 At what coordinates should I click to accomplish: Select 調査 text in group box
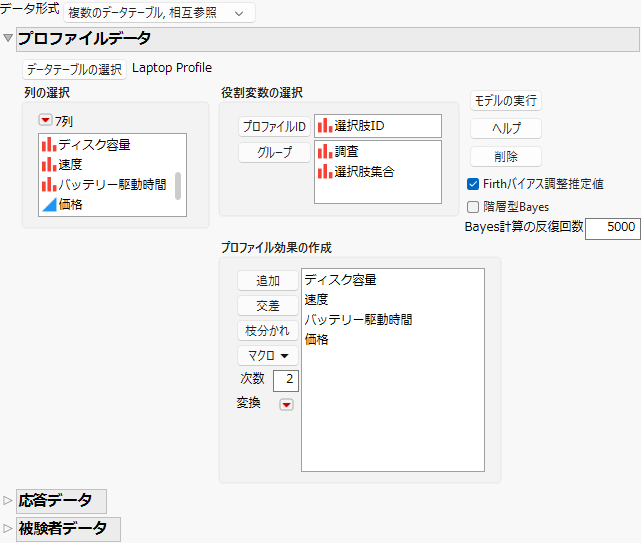pyautogui.click(x=346, y=151)
